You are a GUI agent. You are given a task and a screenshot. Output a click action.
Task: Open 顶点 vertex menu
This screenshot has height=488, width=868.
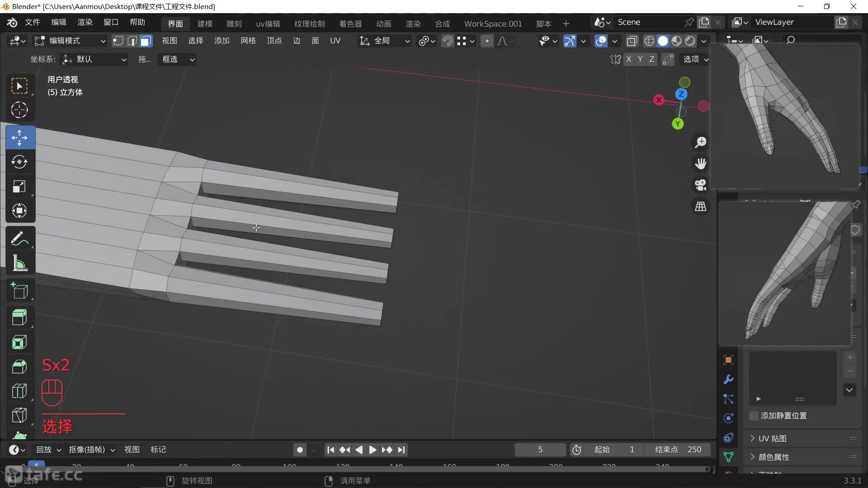(x=274, y=41)
